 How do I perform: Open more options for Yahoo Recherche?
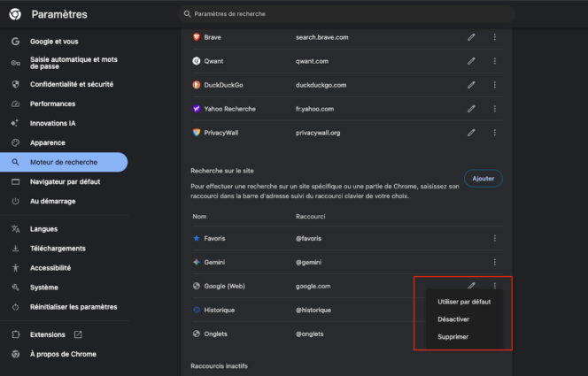[x=495, y=109]
